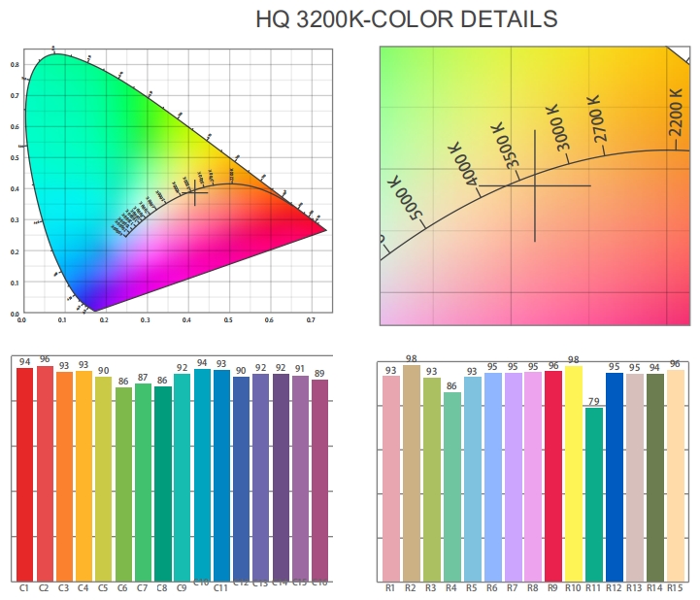Screen dimensions: 700x600
Task: Click the cyan C10 bar
Action: coord(202,474)
